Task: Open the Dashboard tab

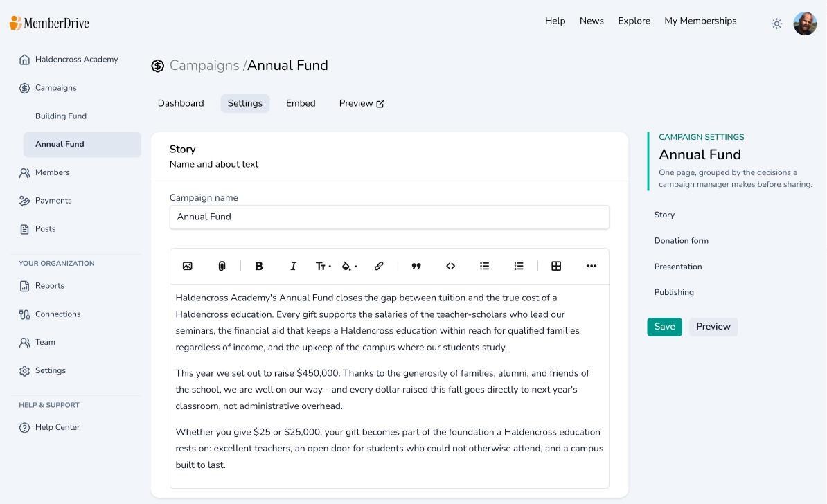Action: pyautogui.click(x=181, y=103)
